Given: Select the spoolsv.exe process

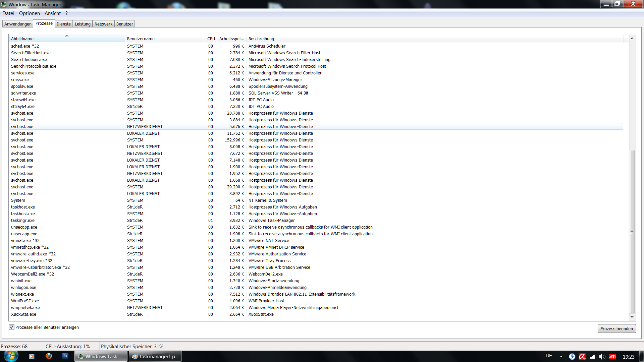Looking at the screenshot, I should [316, 86].
